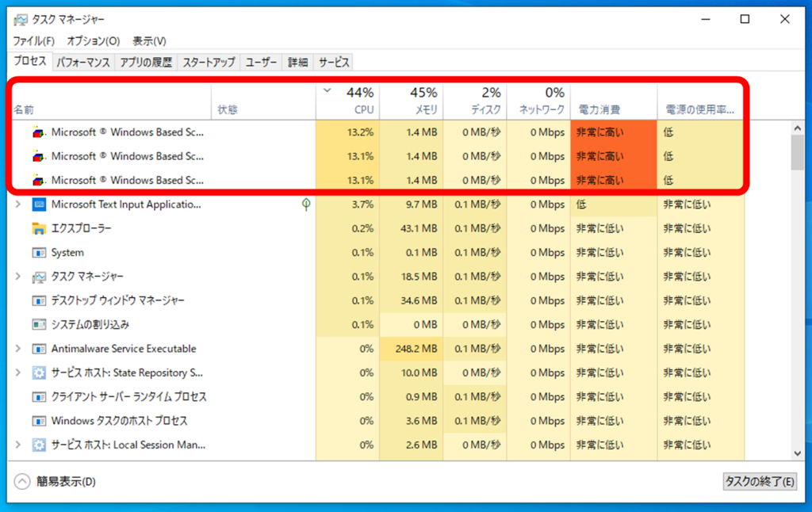The height and width of the screenshot is (512, 812).
Task: Click the scrollbar down arrow
Action: [x=798, y=453]
